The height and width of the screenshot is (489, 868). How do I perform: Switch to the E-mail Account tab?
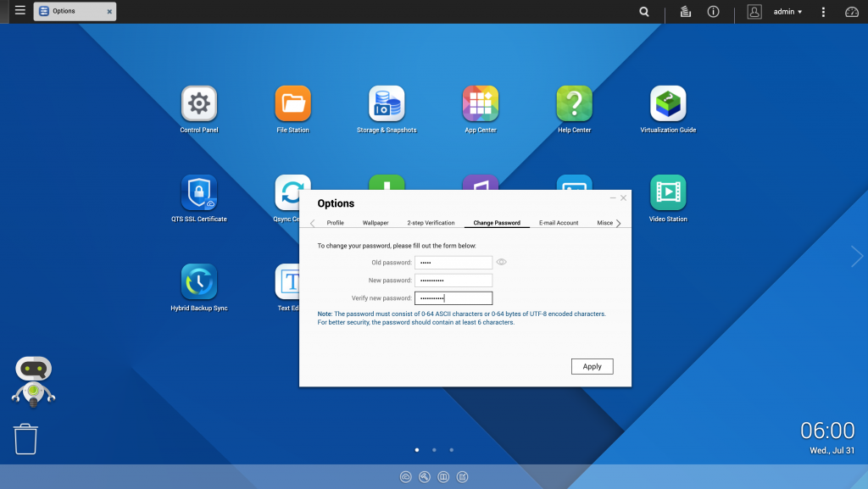coord(559,223)
